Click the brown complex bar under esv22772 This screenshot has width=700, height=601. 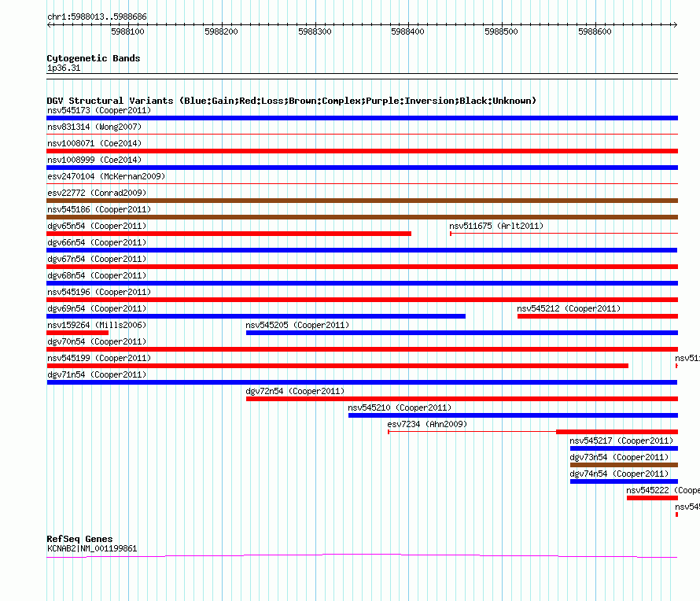(362, 201)
